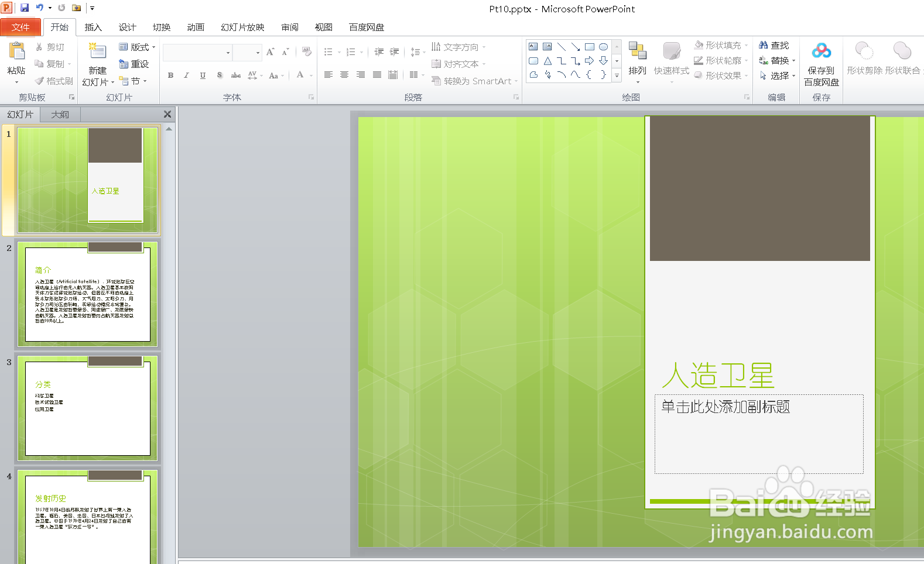Click the 快速样式 quick styles button
This screenshot has width=924, height=564.
(x=671, y=61)
